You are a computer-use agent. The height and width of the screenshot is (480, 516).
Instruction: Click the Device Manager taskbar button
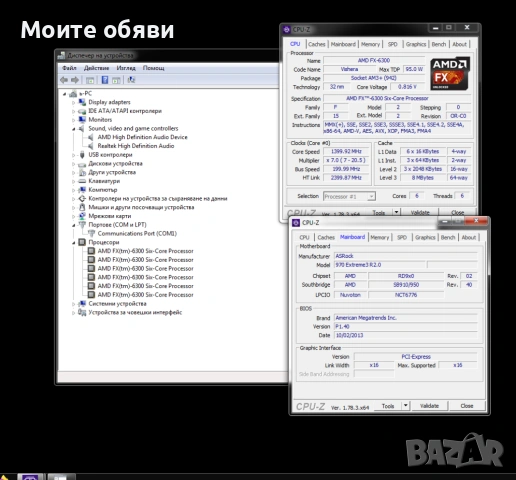[61, 477]
